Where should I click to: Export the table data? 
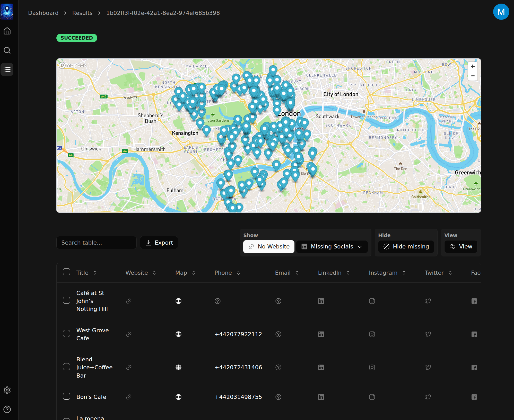(x=159, y=243)
